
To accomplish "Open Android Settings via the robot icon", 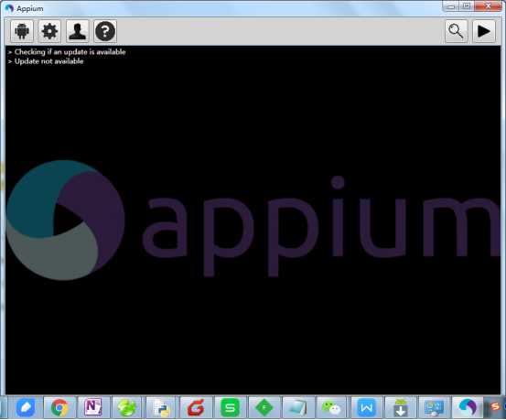I will (x=22, y=31).
